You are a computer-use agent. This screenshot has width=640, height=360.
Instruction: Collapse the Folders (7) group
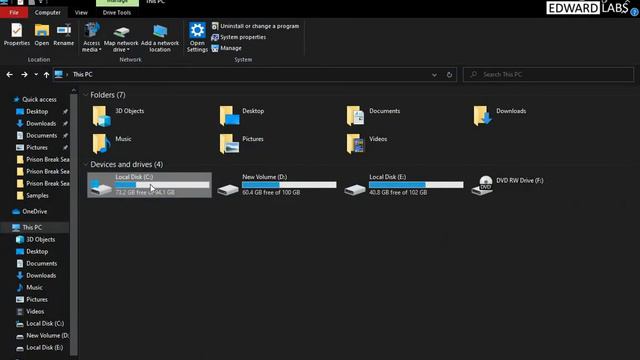(x=86, y=95)
